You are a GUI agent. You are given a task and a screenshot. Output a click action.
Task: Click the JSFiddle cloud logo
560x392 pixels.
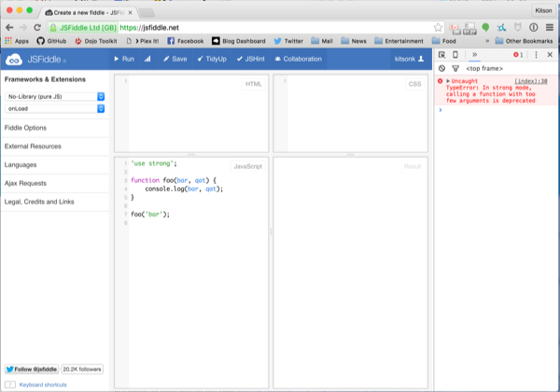point(14,59)
